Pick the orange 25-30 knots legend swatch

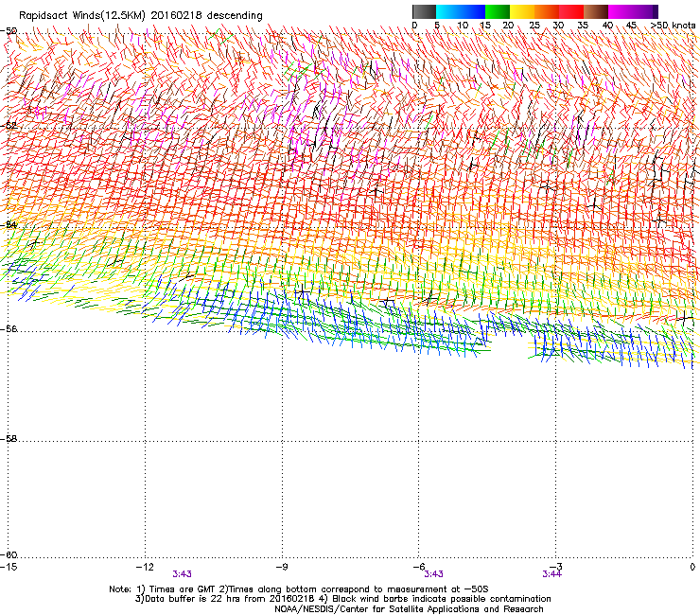[x=547, y=11]
